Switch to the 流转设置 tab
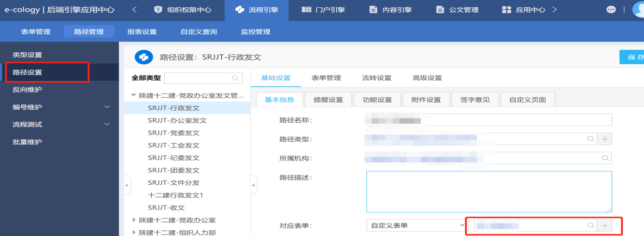This screenshot has height=236, width=644. (x=376, y=78)
